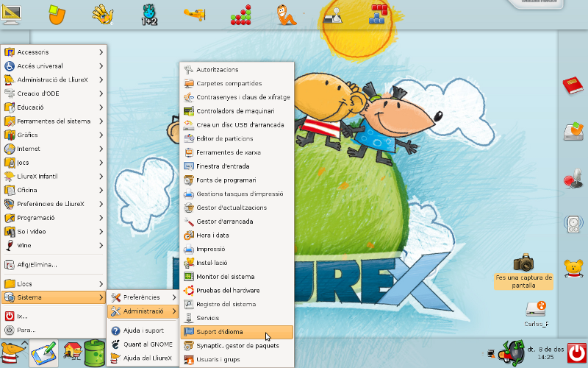Open Usuaris i grups
588x368 pixels.
point(237,359)
